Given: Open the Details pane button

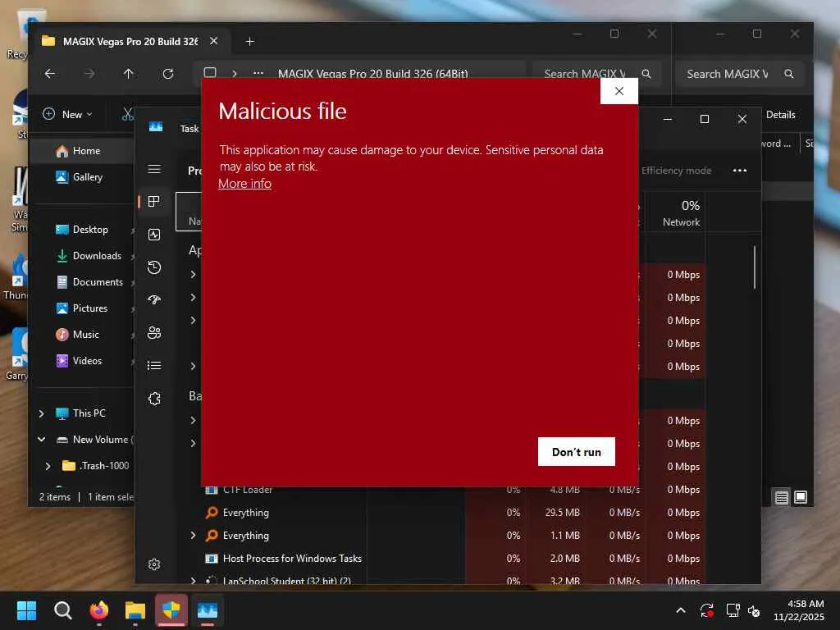Looking at the screenshot, I should pos(781,115).
